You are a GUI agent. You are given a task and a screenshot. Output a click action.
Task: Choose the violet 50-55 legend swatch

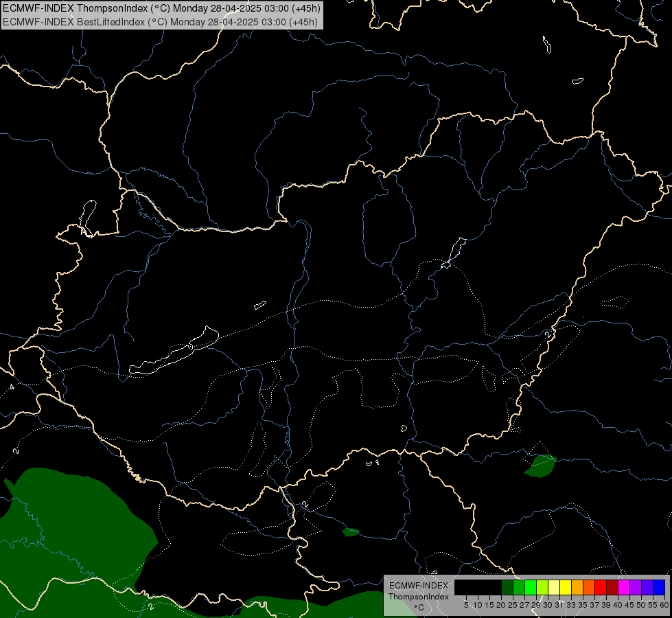click(647, 587)
